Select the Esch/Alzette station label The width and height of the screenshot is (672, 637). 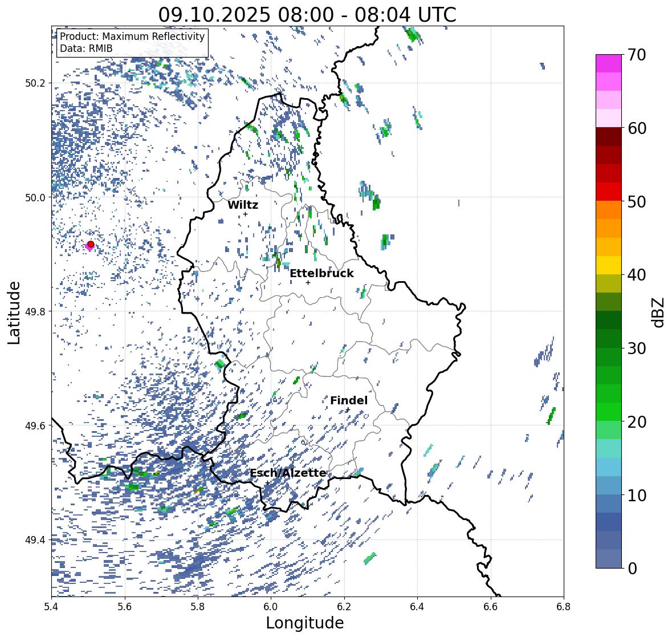(288, 473)
